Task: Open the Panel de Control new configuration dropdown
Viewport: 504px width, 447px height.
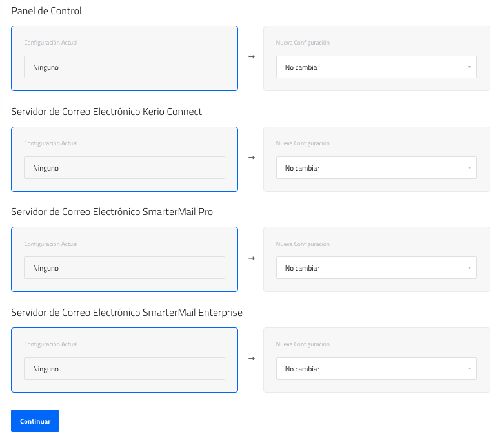Action: (376, 67)
